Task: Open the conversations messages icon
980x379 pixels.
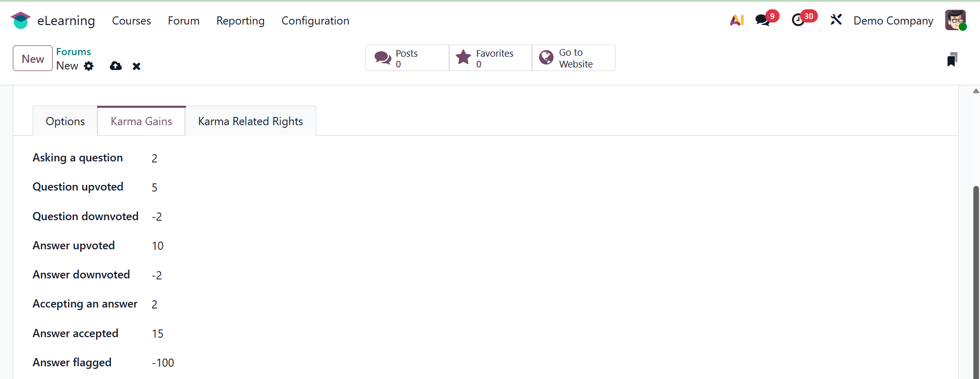Action: 762,20
